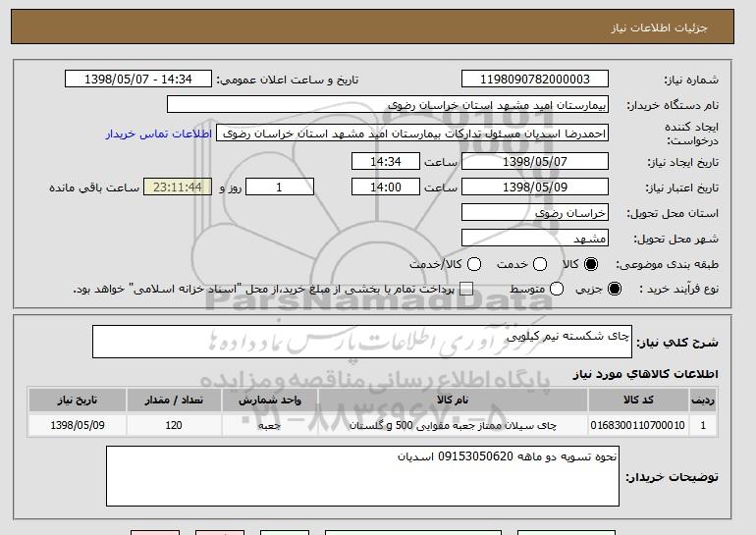Viewport: 756px width, 535px height.
Task: Click the delivery city field مشهد
Action: click(x=535, y=239)
